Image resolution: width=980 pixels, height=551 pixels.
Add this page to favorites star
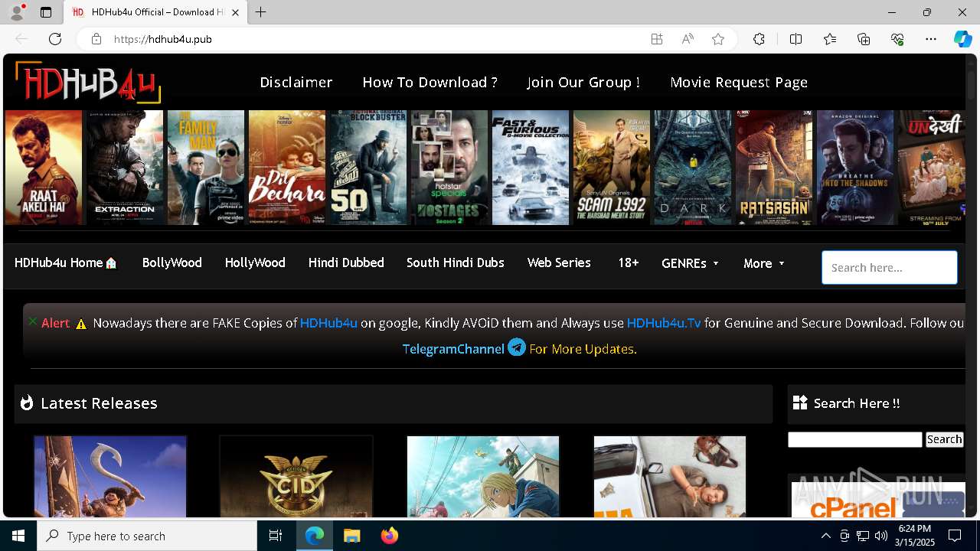pyautogui.click(x=718, y=39)
